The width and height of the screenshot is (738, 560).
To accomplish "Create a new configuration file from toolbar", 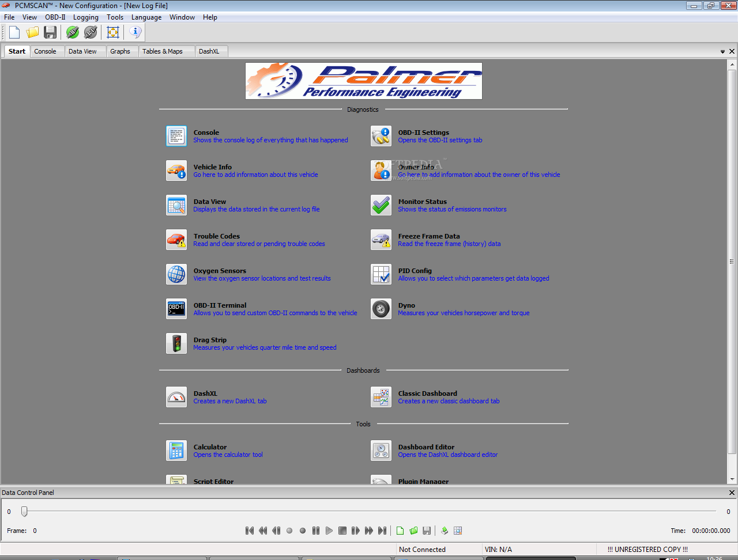I will [14, 32].
